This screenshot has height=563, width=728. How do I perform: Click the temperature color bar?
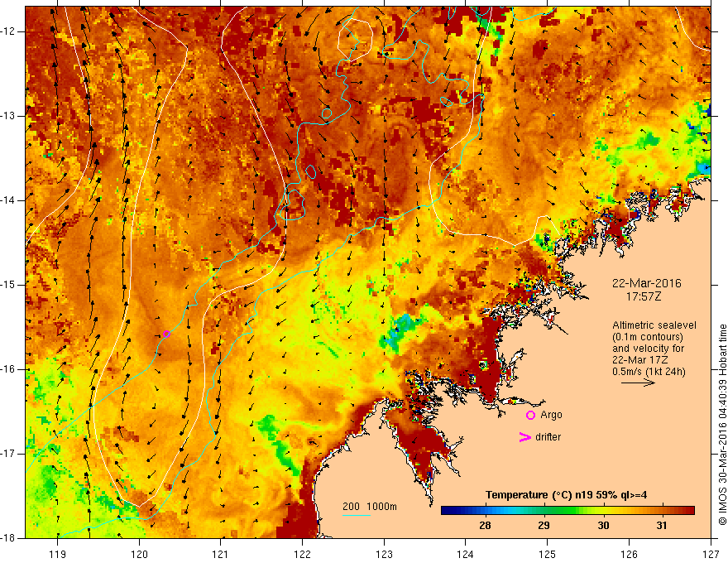coord(568,511)
